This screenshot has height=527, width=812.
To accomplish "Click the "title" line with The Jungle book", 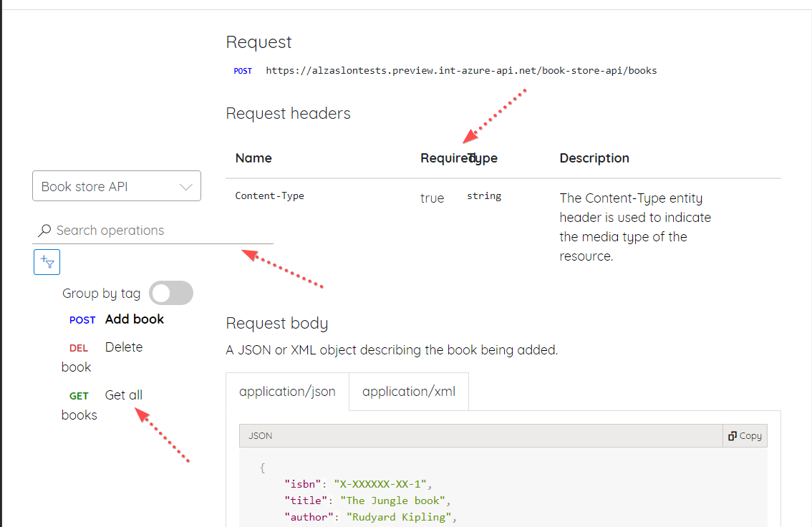I will click(x=367, y=501).
